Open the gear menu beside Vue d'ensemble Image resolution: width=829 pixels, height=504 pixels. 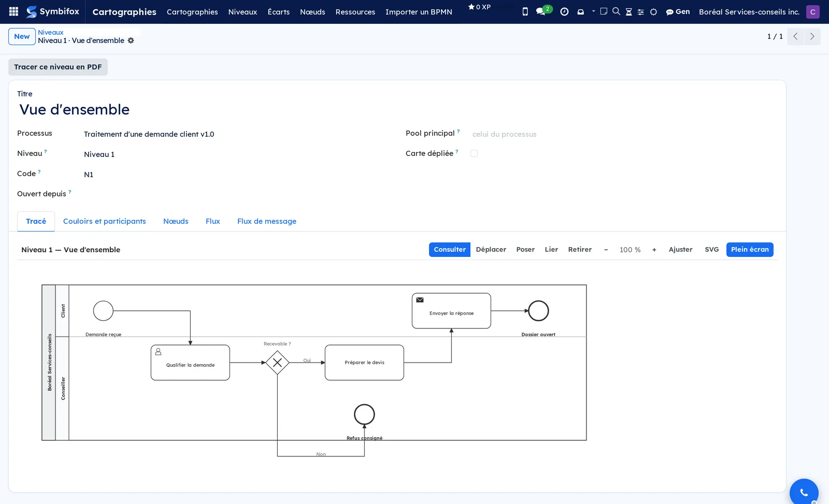(x=131, y=40)
